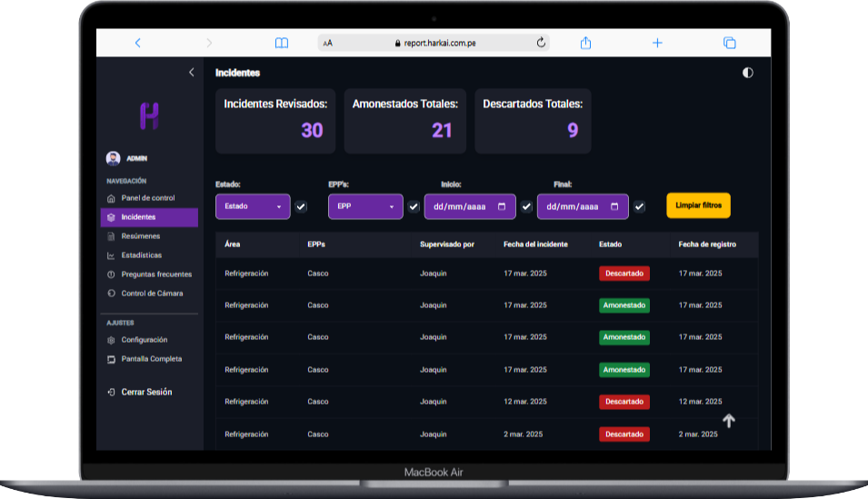Click the Harkai purple H logo
This screenshot has height=499, width=868.
pos(149,115)
